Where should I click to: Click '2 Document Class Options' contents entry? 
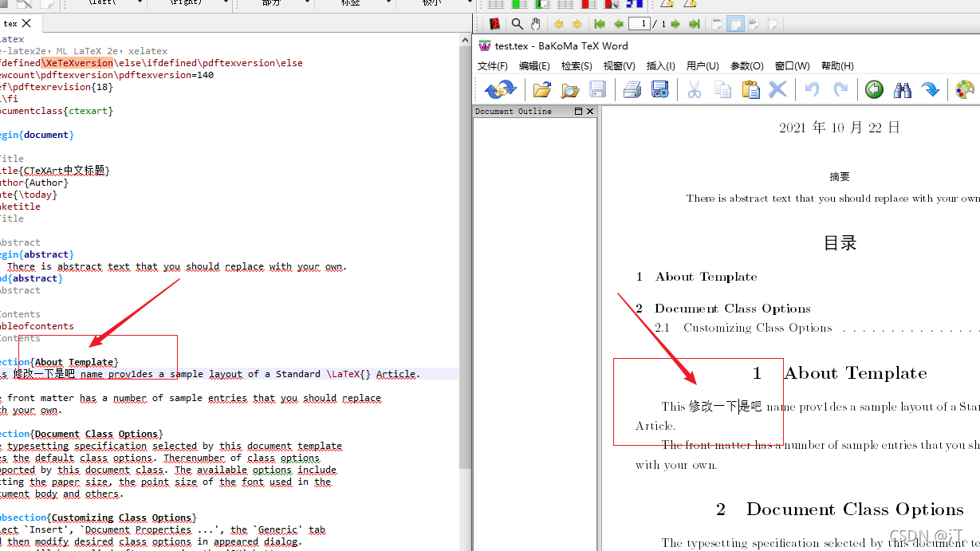[x=722, y=309]
